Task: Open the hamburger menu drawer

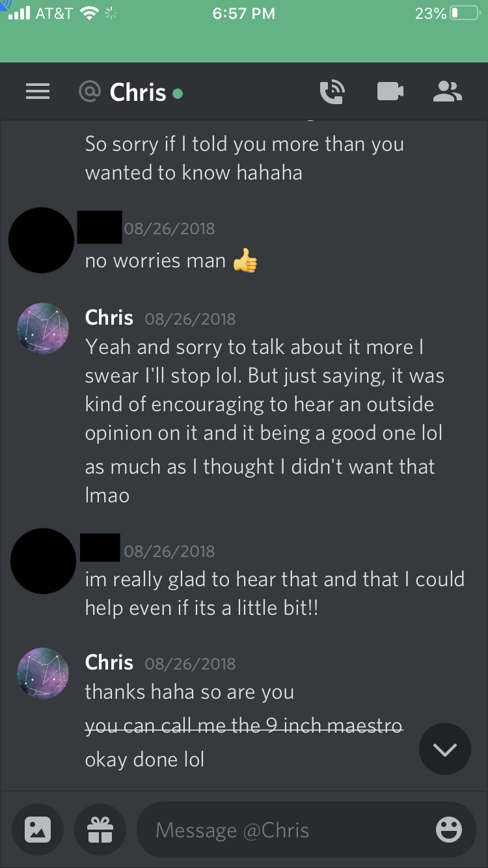Action: click(x=38, y=92)
